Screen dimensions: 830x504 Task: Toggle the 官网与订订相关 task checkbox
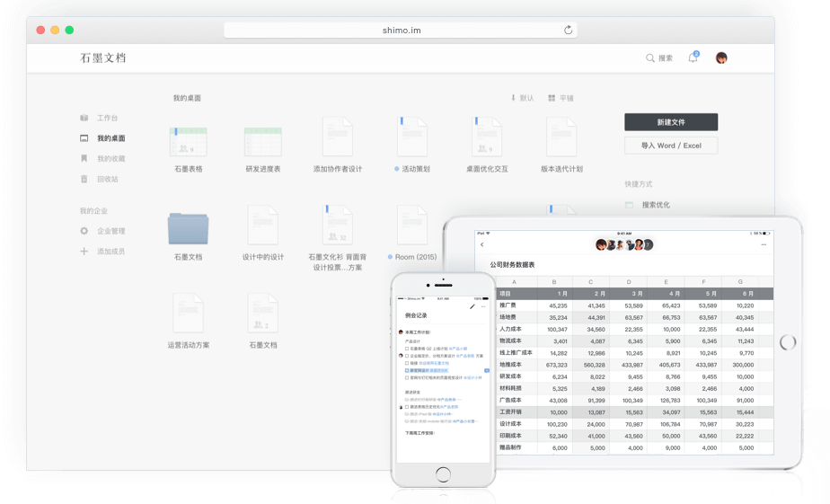click(x=407, y=377)
